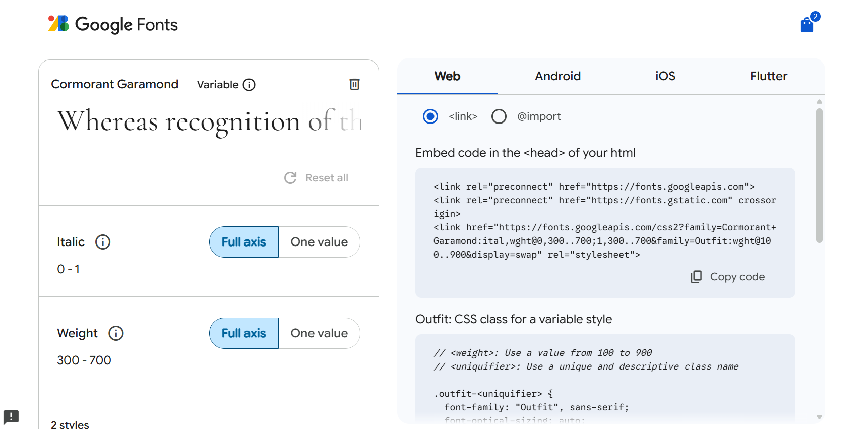Click the scrollbar up arrow

[819, 102]
